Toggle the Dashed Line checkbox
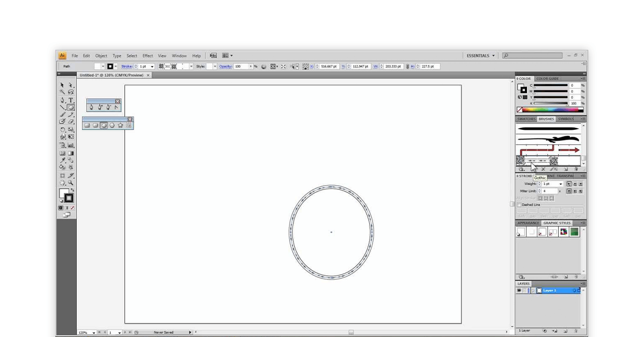The height and width of the screenshot is (337, 644). click(519, 204)
